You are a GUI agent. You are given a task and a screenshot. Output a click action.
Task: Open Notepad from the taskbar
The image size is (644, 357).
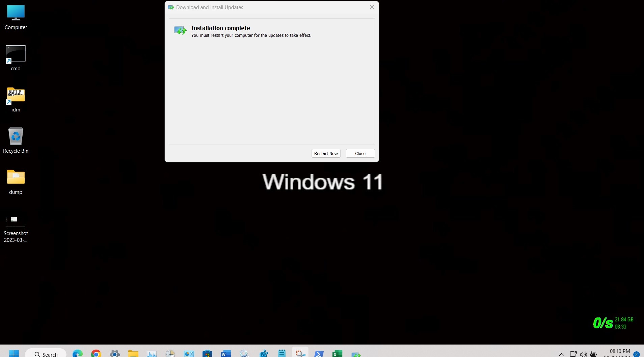[x=282, y=354]
